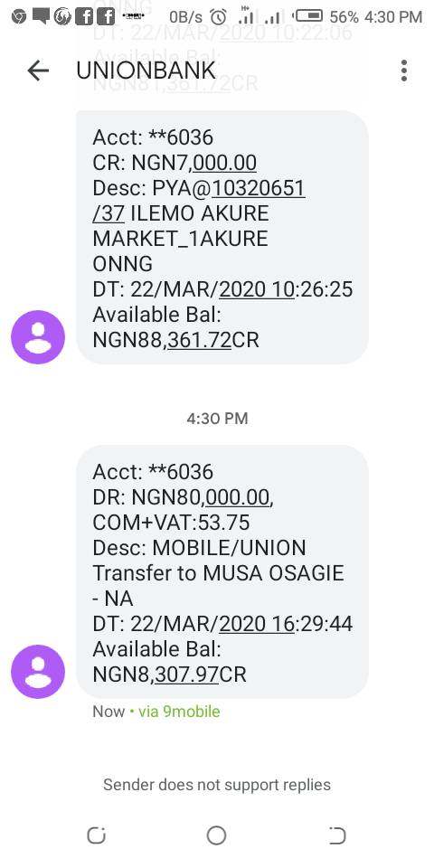
Task: Tap the purple avatar beside the credit message
Action: point(38,336)
